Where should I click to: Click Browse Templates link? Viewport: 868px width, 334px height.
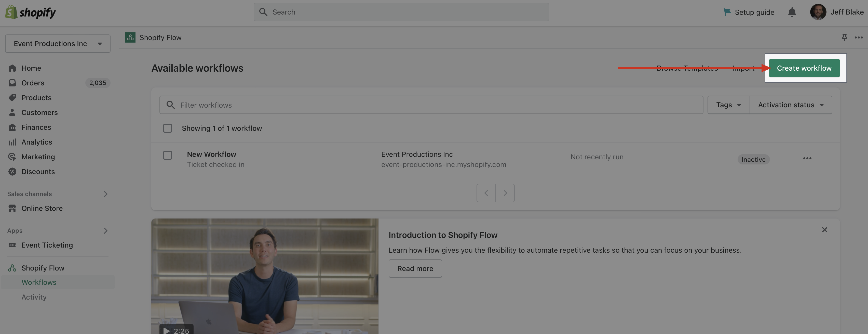click(x=687, y=68)
